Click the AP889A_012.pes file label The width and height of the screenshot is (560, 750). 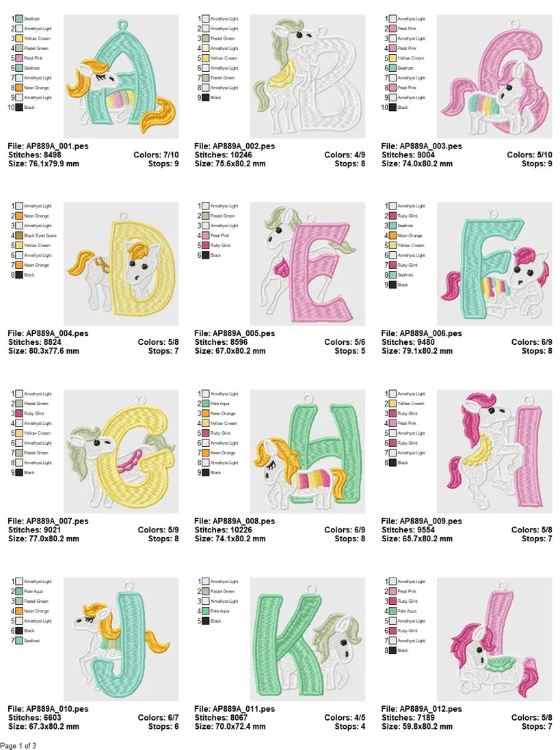421,709
